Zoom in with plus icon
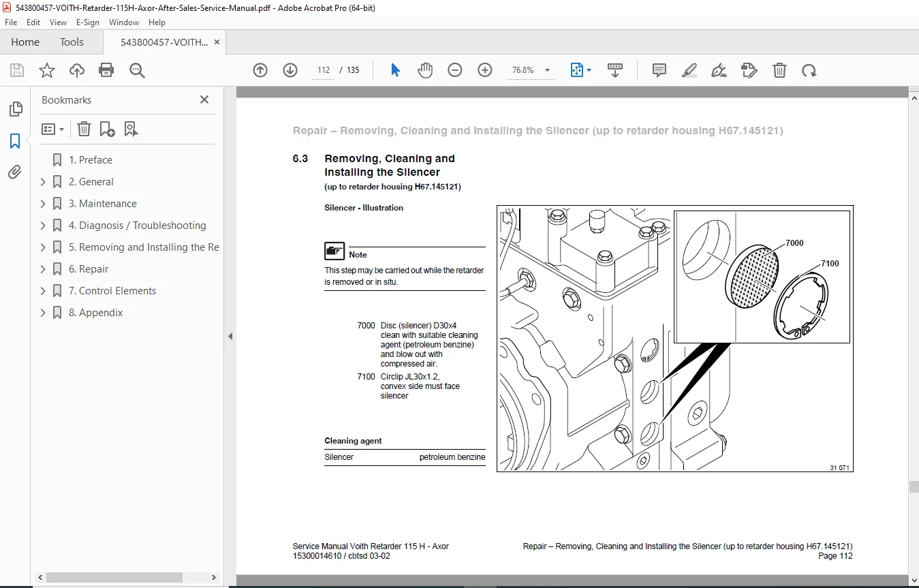 pyautogui.click(x=485, y=70)
